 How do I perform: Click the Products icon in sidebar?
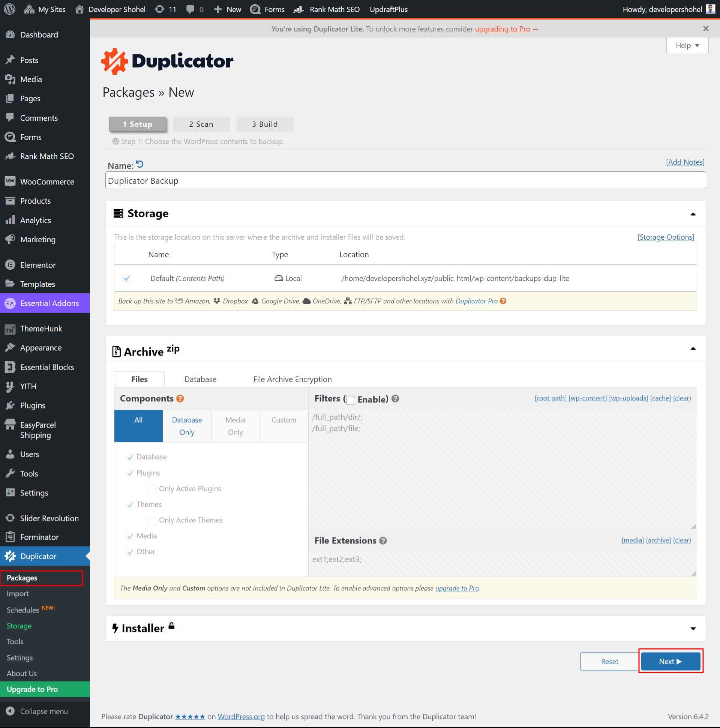10,200
